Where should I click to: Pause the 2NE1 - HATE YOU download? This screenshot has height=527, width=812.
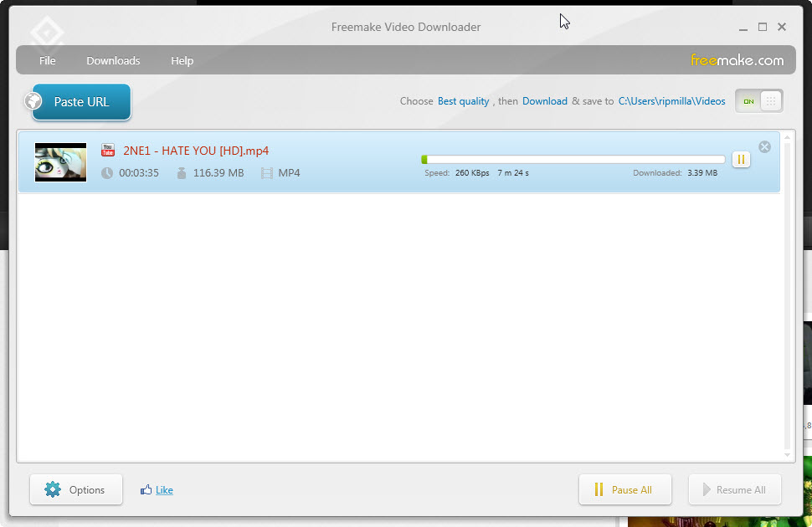pos(741,160)
